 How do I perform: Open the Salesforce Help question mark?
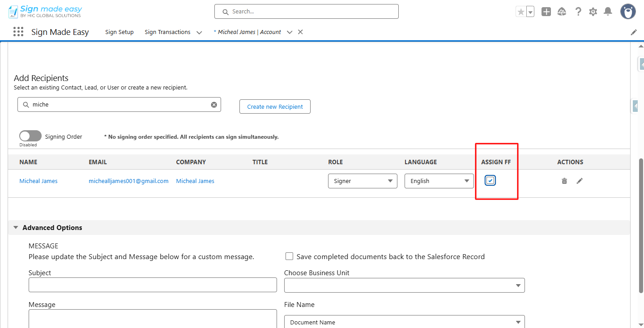click(x=578, y=12)
